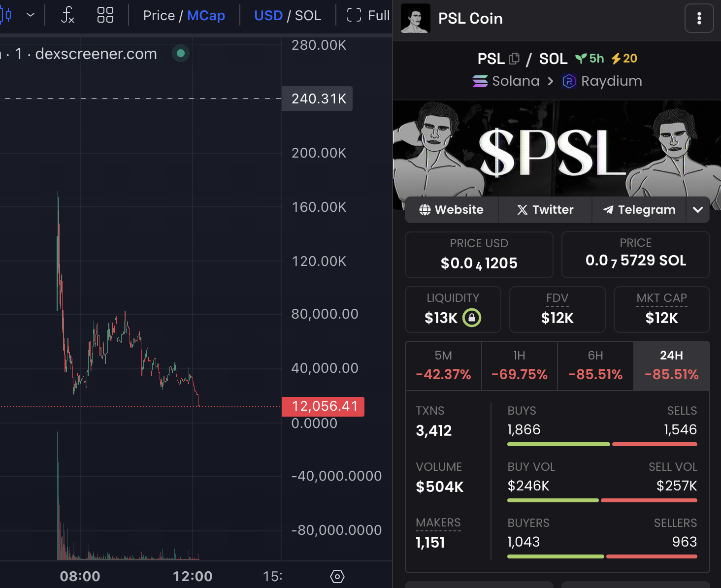Select the 24H timeframe tab

pos(671,366)
